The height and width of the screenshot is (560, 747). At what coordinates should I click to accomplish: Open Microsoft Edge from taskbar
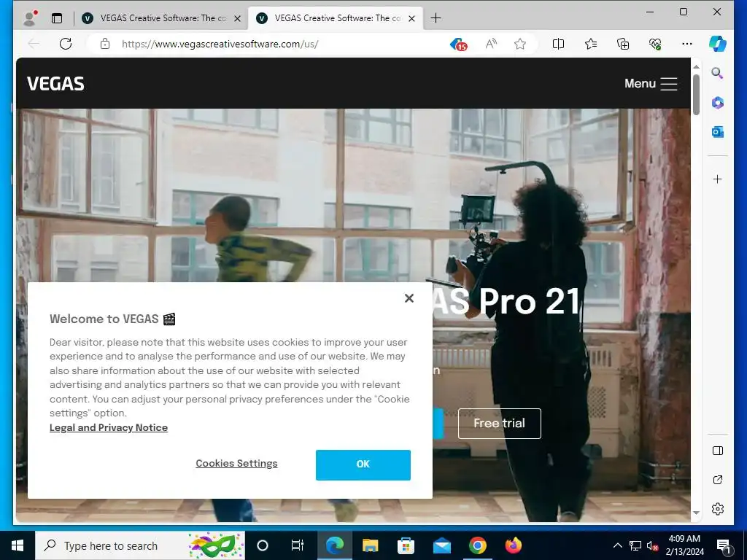pyautogui.click(x=334, y=545)
